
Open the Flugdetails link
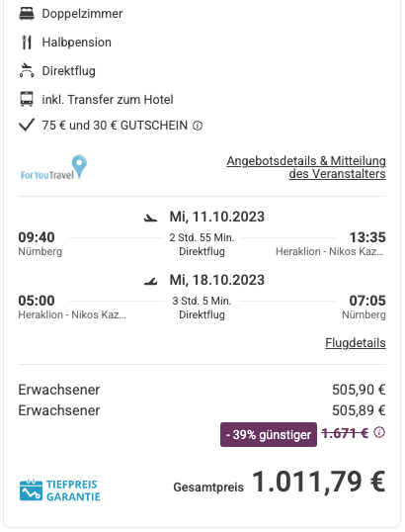(x=356, y=343)
